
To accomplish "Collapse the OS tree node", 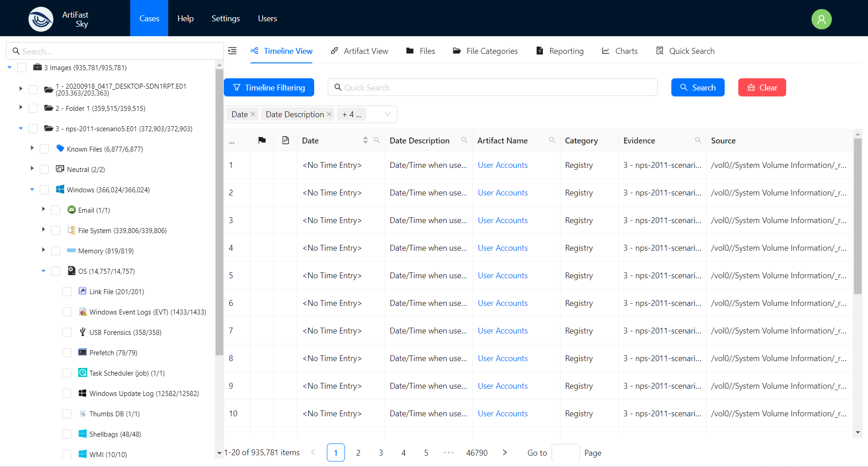I will pos(43,271).
